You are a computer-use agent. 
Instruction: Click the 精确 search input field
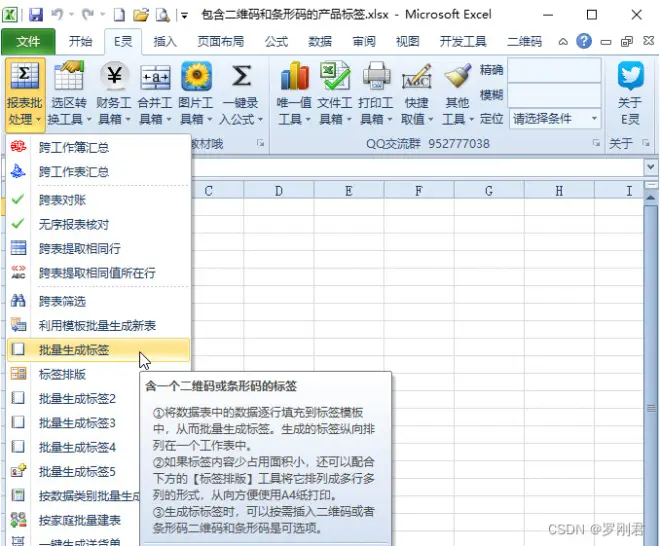click(x=554, y=70)
